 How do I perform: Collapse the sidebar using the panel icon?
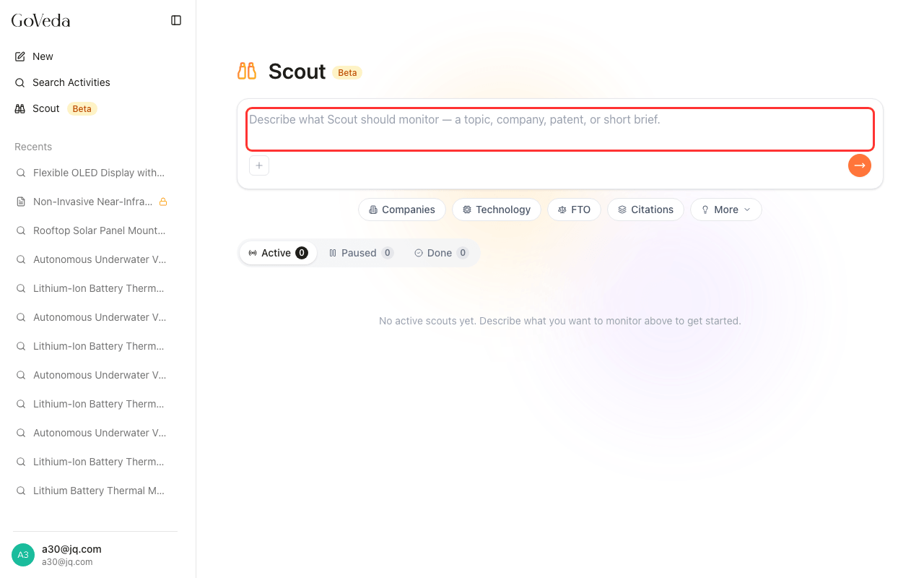(x=176, y=20)
